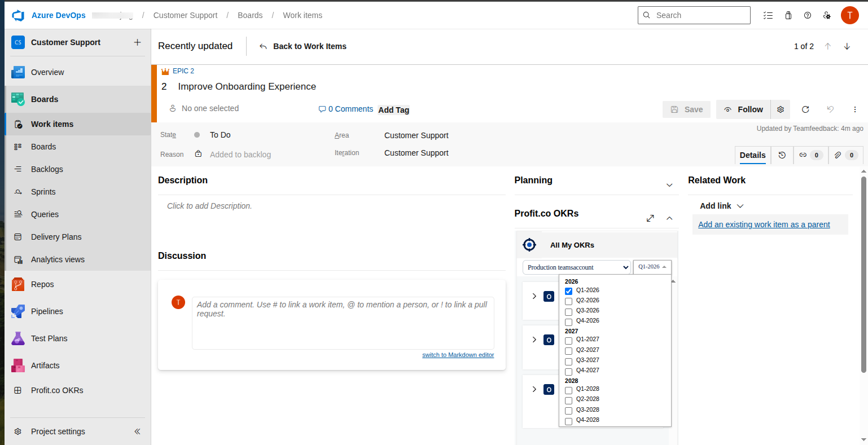This screenshot has height=445, width=868.
Task: Click the Repos icon in sidebar
Action: tap(18, 284)
